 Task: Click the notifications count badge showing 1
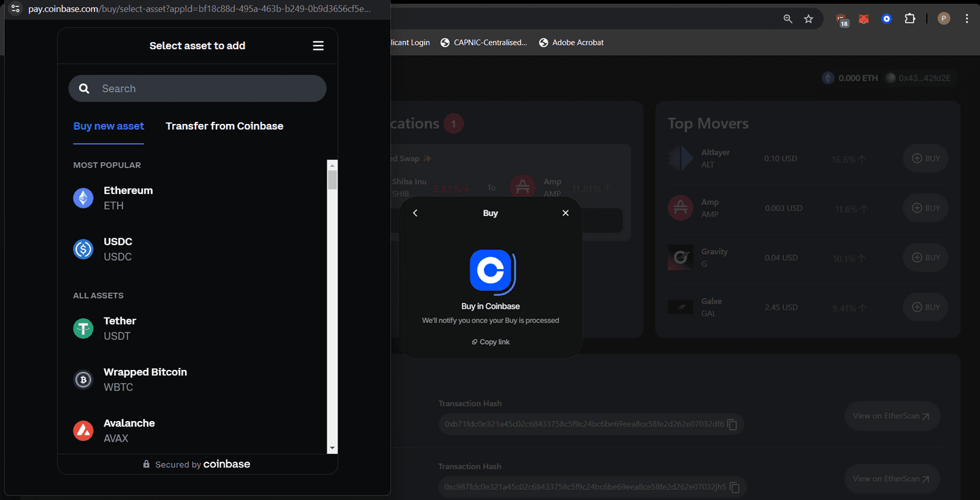tap(454, 123)
